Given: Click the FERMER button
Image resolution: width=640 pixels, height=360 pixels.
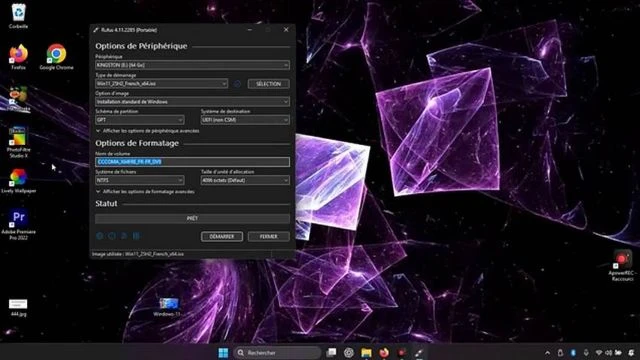Looking at the screenshot, I should tap(269, 236).
